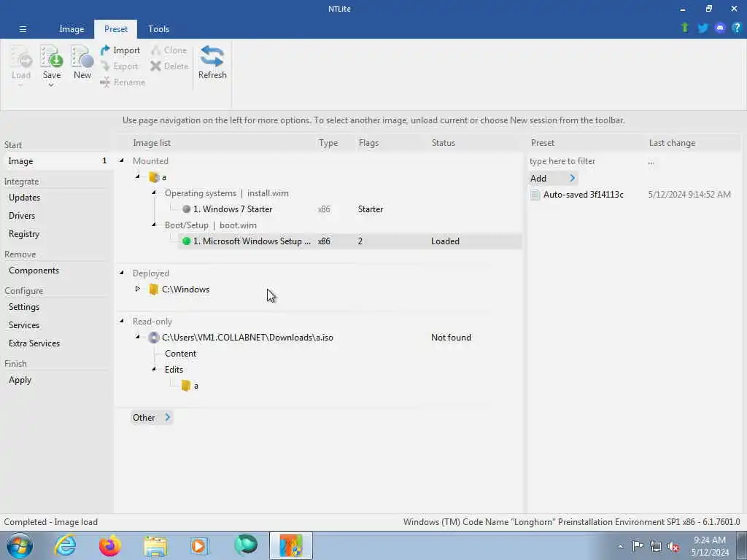This screenshot has height=560, width=747.
Task: Open File Explorer from taskbar
Action: 155,545
